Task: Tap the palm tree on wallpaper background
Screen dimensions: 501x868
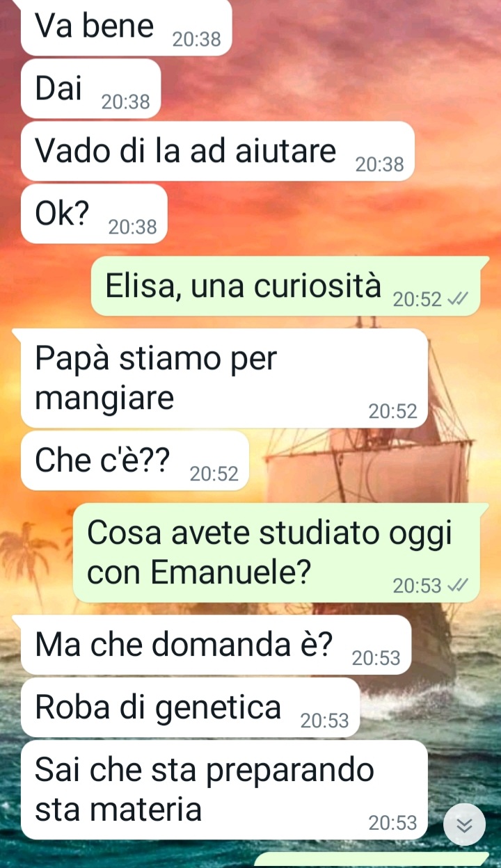Action: point(28,556)
